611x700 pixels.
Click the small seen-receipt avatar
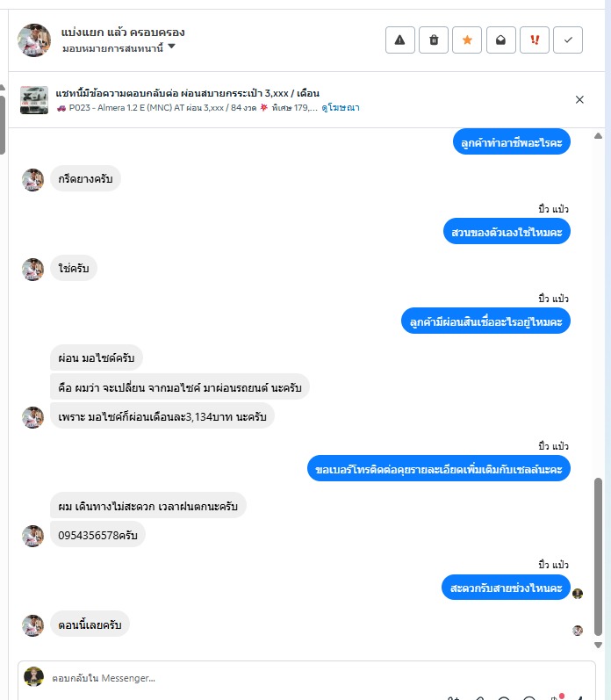click(578, 630)
